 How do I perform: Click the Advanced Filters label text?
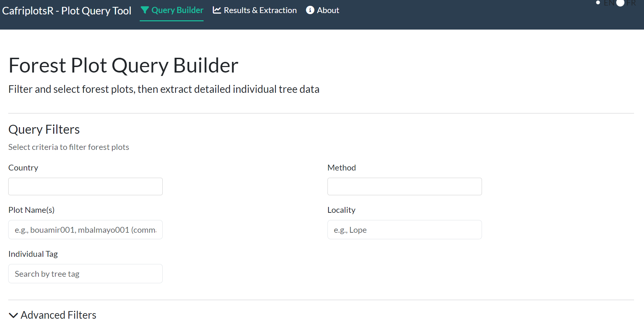[58, 315]
